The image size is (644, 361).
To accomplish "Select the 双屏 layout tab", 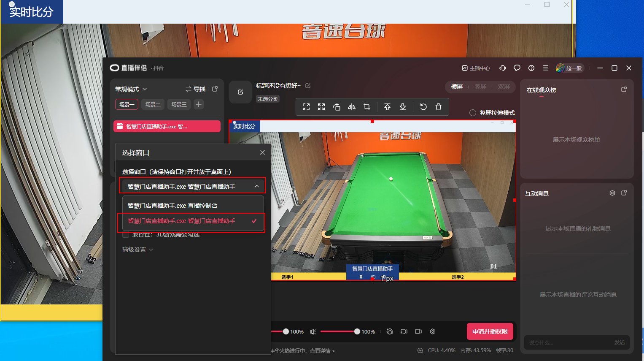I will pos(504,87).
